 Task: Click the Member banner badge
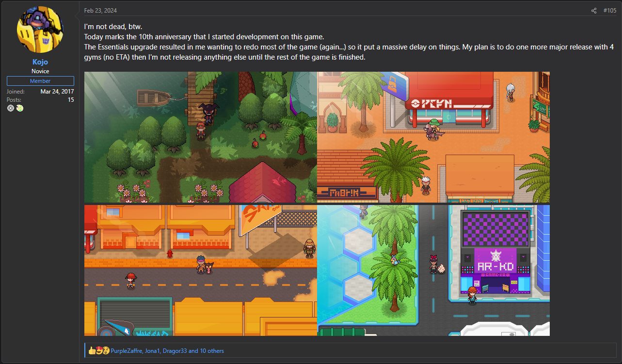coord(40,81)
